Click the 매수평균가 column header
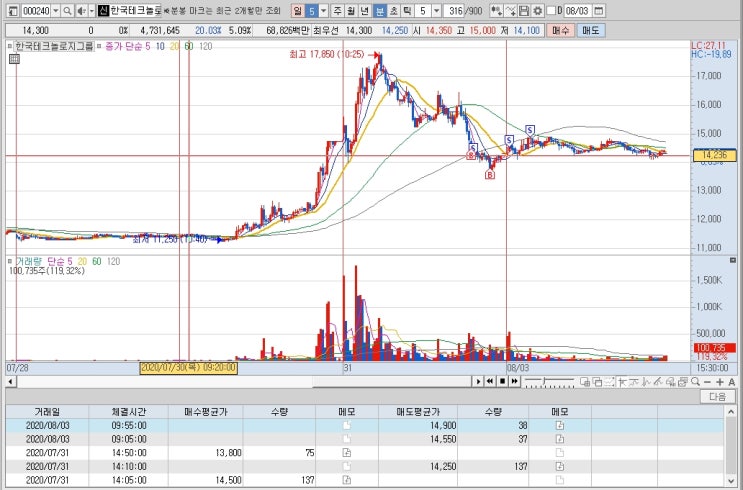The image size is (743, 490). click(x=206, y=412)
